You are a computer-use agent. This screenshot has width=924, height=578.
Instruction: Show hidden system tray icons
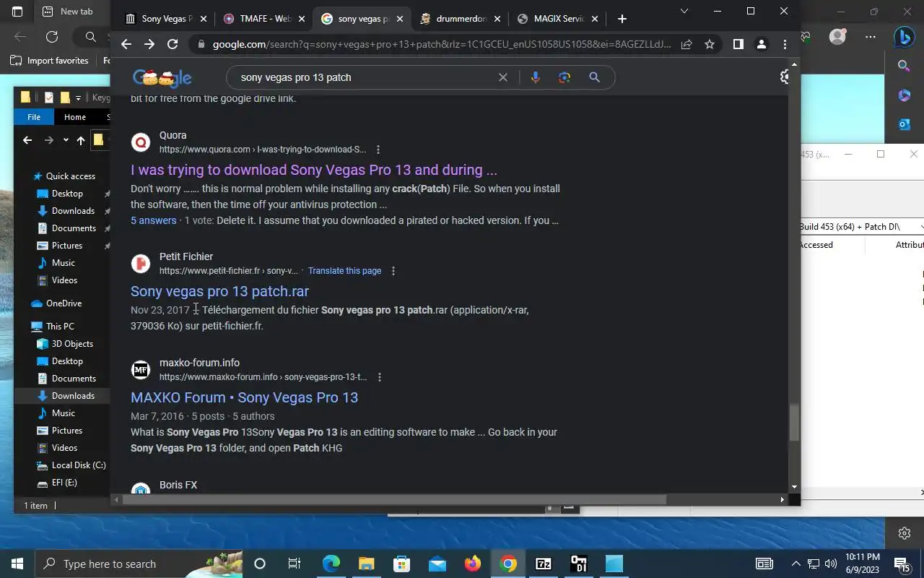[x=796, y=564]
